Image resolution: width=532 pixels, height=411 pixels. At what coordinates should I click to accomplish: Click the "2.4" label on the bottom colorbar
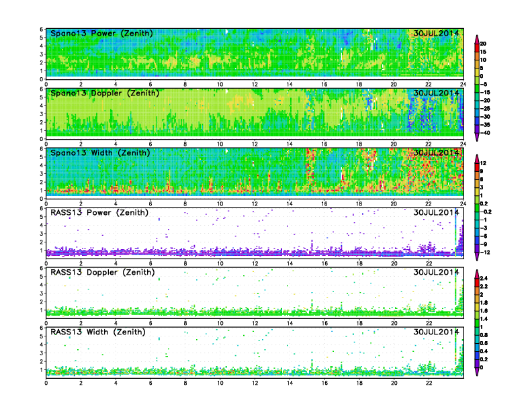click(484, 279)
